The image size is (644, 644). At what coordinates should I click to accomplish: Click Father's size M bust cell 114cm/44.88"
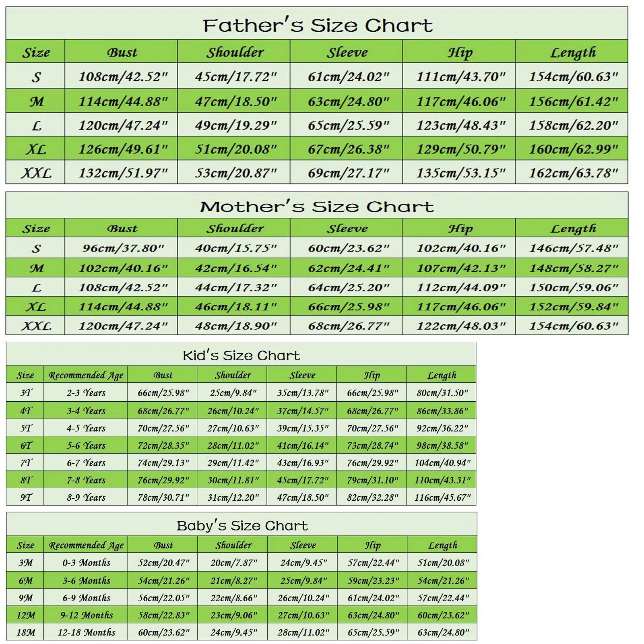point(122,101)
